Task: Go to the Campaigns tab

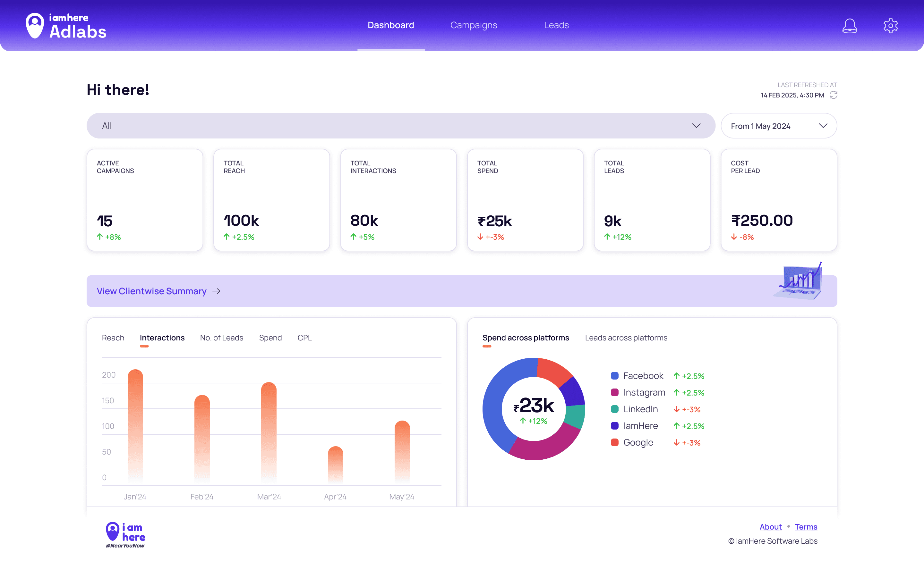Action: pos(474,25)
